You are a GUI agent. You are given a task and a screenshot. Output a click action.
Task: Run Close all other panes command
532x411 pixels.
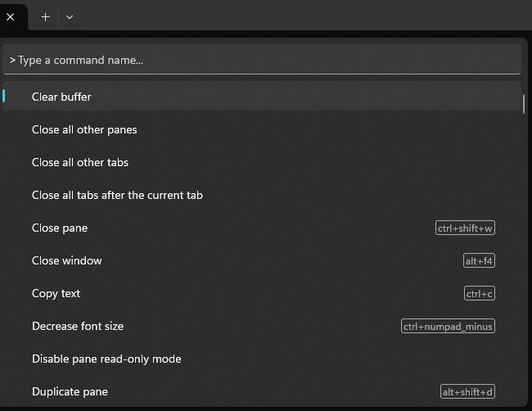coord(84,129)
